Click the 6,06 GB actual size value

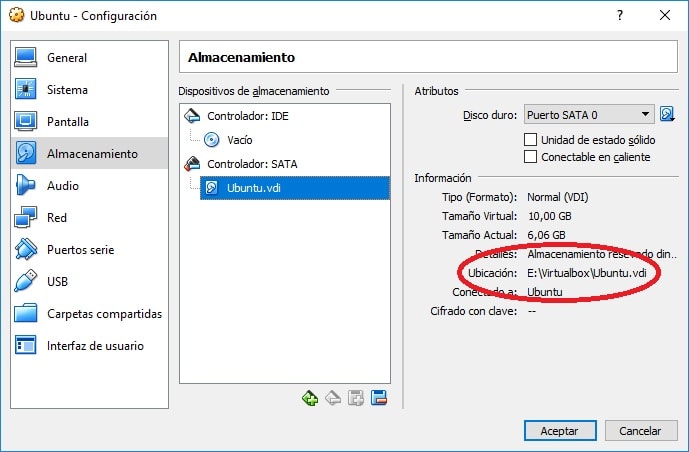546,235
